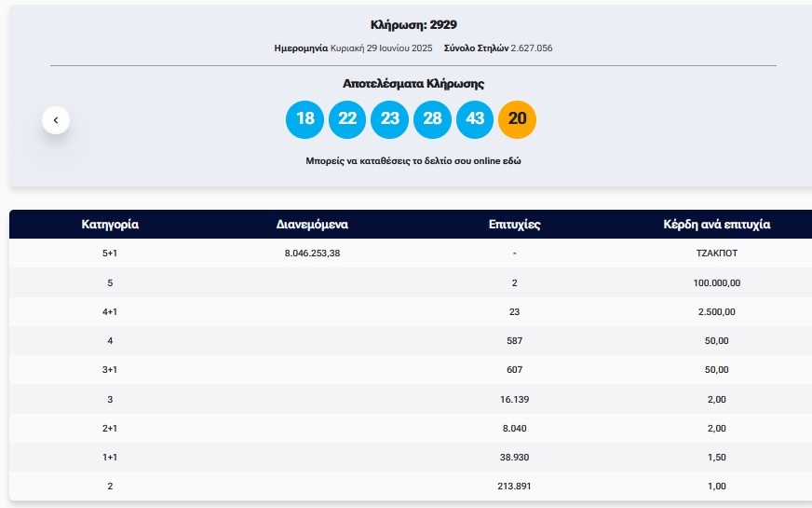Screen dimensions: 812x508
Task: Select the 100.000,00 winnings value
Action: click(716, 282)
